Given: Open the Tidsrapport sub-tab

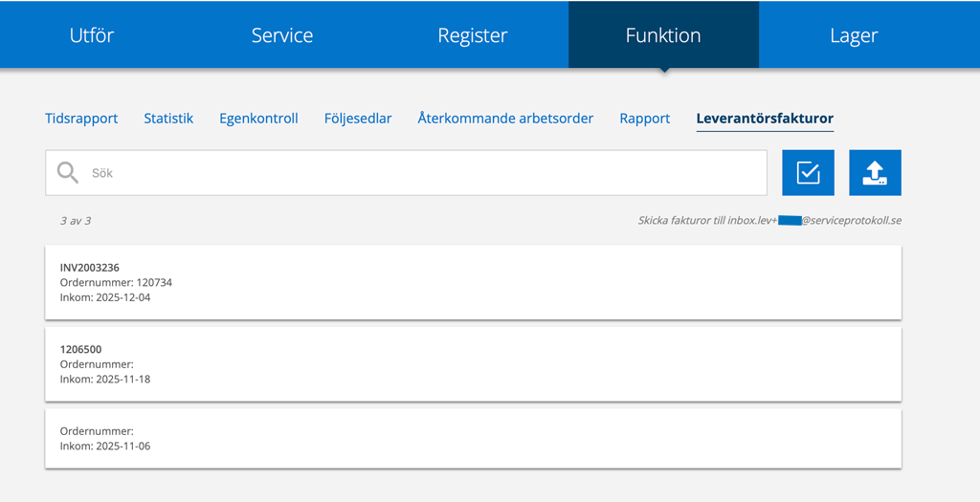Looking at the screenshot, I should pos(81,119).
